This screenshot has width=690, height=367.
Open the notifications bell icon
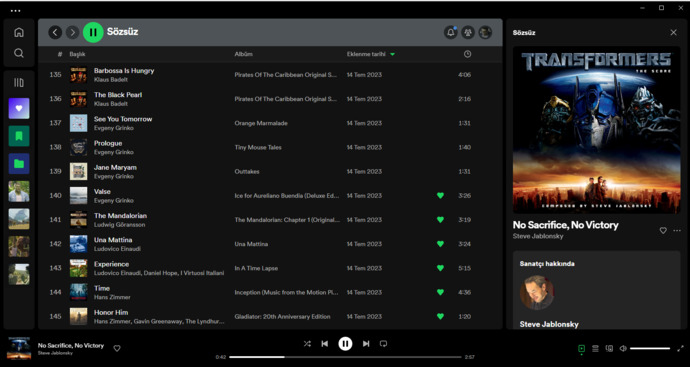[x=451, y=32]
